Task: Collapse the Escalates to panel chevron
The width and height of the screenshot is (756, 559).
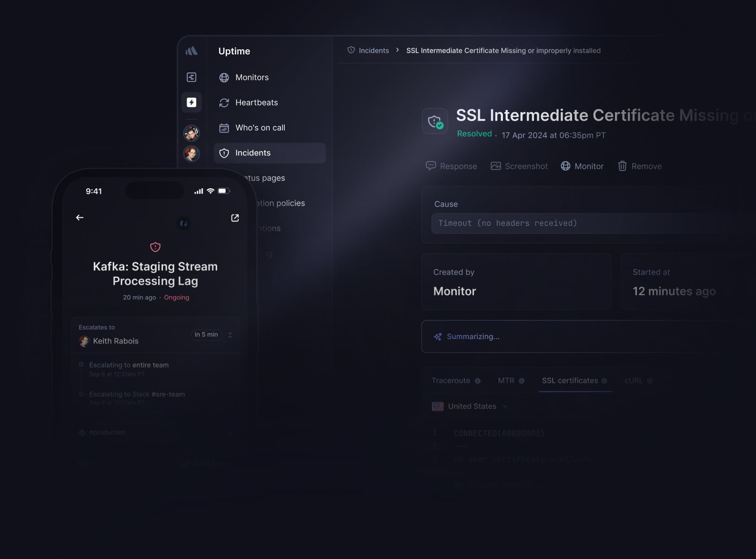Action: click(x=230, y=335)
